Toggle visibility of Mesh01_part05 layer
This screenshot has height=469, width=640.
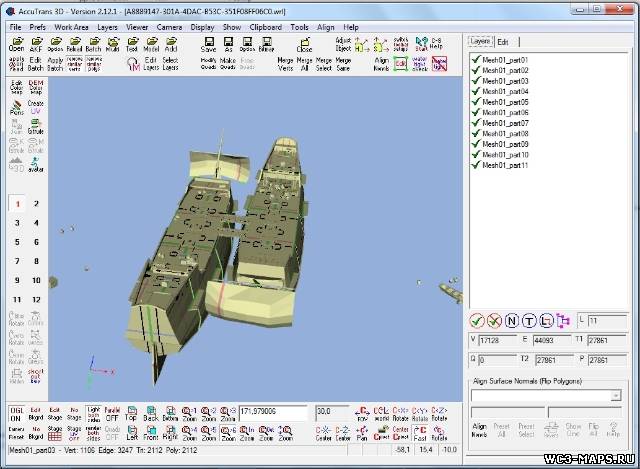coord(476,102)
